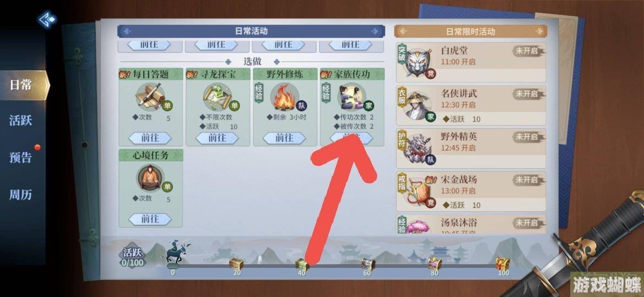
Task: Claim the 20 activity treasure chest
Action: pyautogui.click(x=236, y=264)
